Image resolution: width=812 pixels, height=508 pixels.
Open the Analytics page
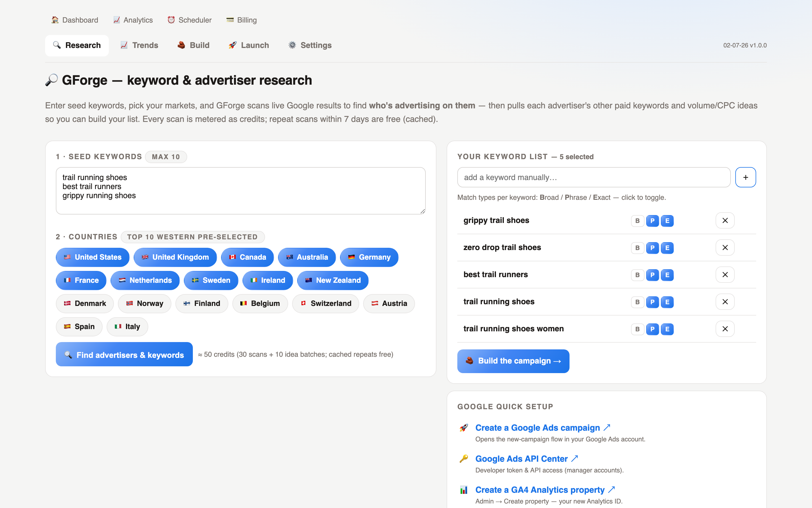tap(133, 20)
